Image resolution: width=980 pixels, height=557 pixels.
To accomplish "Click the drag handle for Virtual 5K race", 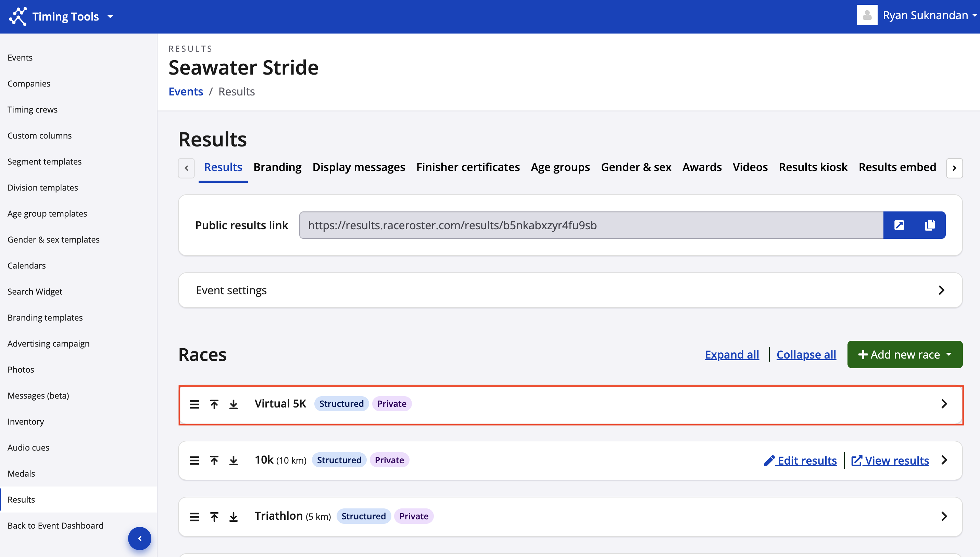I will click(194, 404).
